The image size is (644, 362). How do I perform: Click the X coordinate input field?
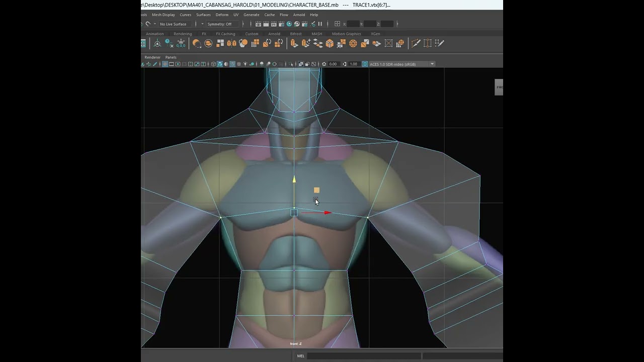click(353, 24)
